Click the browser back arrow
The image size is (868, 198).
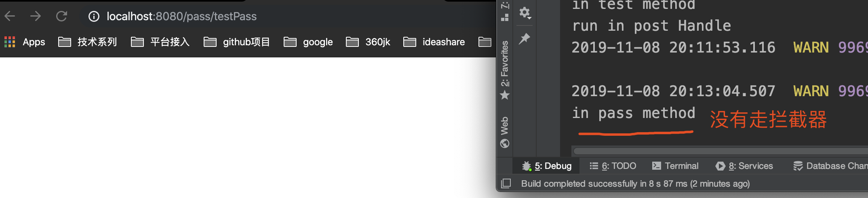10,16
